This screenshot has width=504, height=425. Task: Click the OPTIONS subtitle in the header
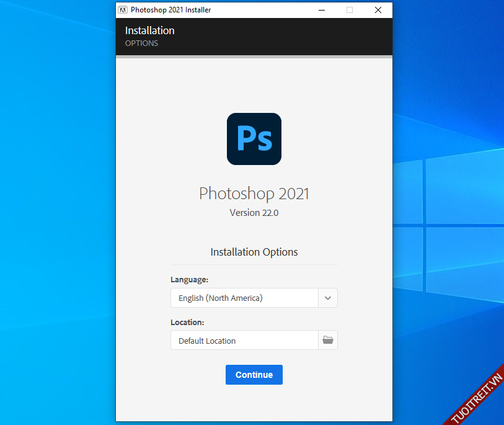[141, 43]
